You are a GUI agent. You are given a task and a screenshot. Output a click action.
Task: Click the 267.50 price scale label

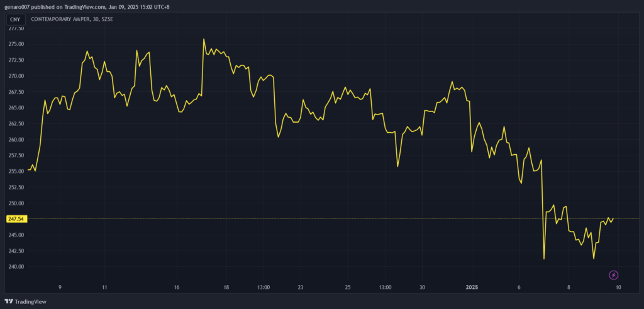(16, 92)
